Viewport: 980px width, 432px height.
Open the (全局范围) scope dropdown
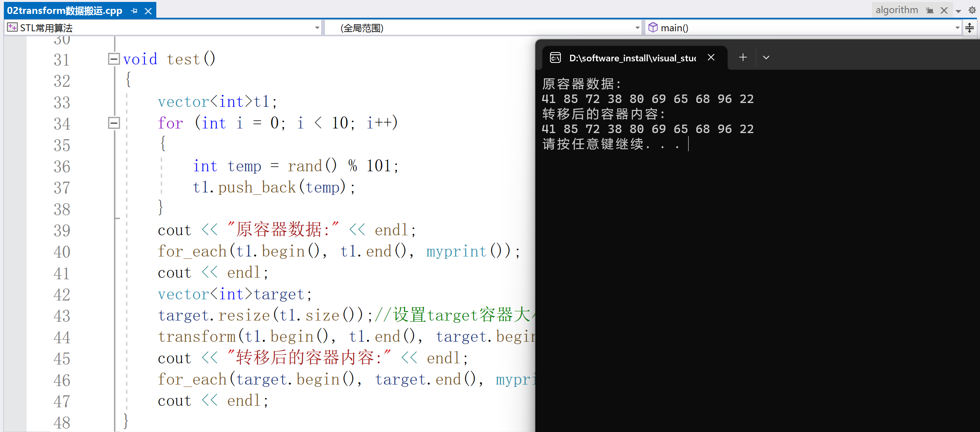click(637, 28)
